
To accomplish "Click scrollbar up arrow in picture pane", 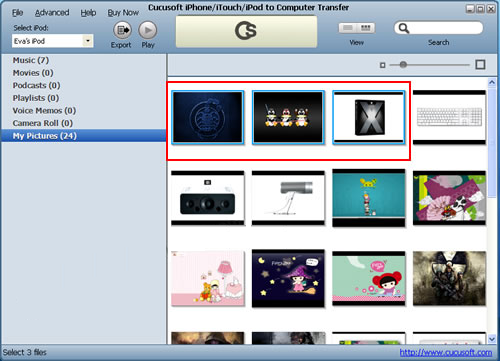I will coord(492,82).
